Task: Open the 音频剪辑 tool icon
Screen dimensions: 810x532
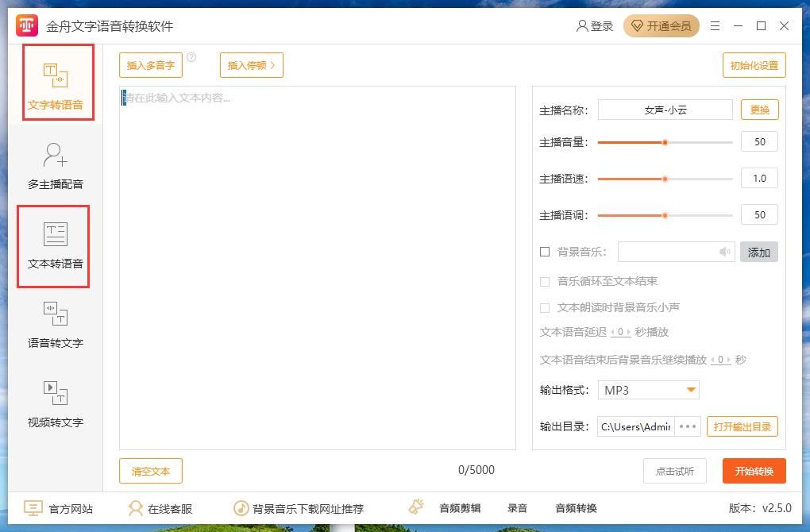Action: tap(416, 507)
